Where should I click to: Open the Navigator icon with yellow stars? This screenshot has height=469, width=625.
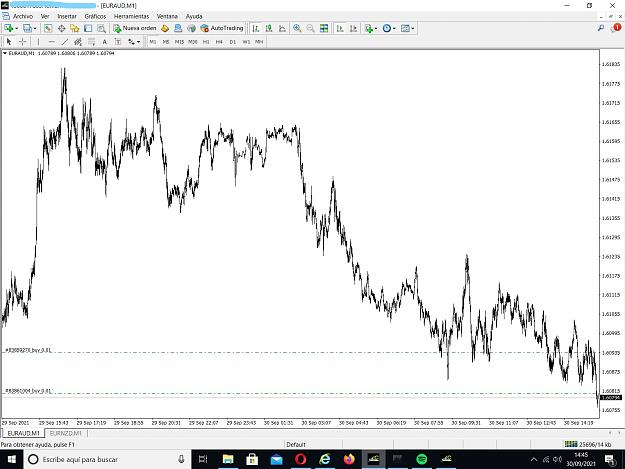(x=75, y=28)
